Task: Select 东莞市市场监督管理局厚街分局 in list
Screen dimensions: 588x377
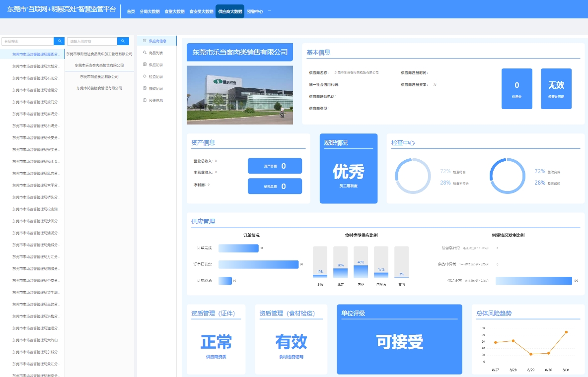Action: [32, 55]
